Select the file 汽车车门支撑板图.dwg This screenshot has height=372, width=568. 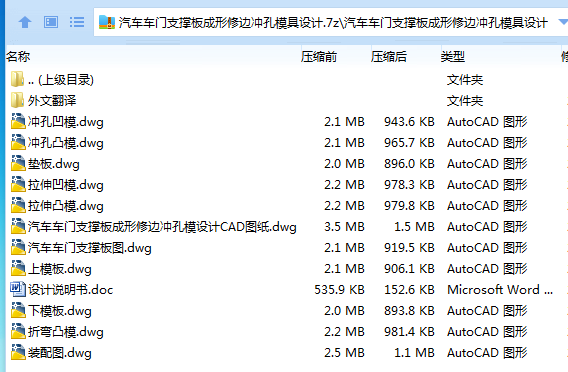[90, 248]
